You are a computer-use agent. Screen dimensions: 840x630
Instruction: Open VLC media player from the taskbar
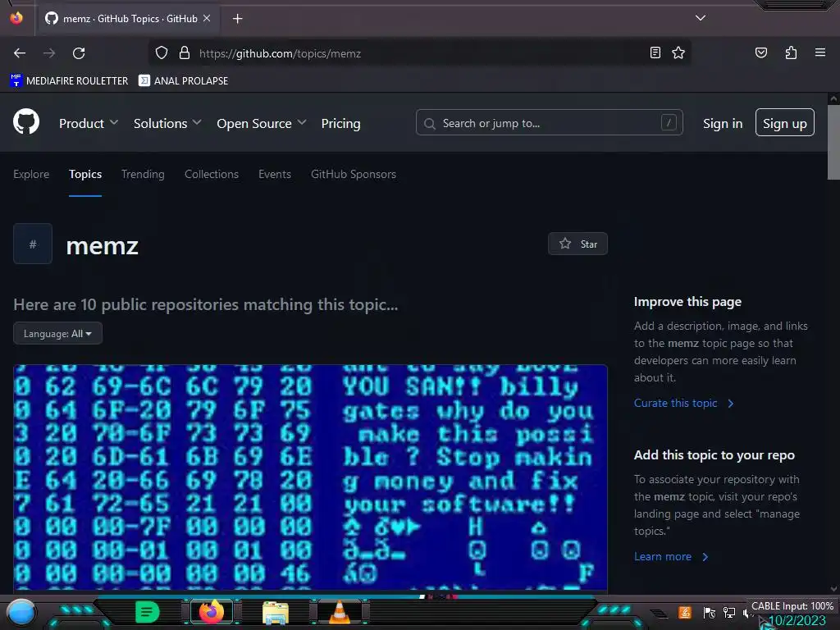coord(339,612)
